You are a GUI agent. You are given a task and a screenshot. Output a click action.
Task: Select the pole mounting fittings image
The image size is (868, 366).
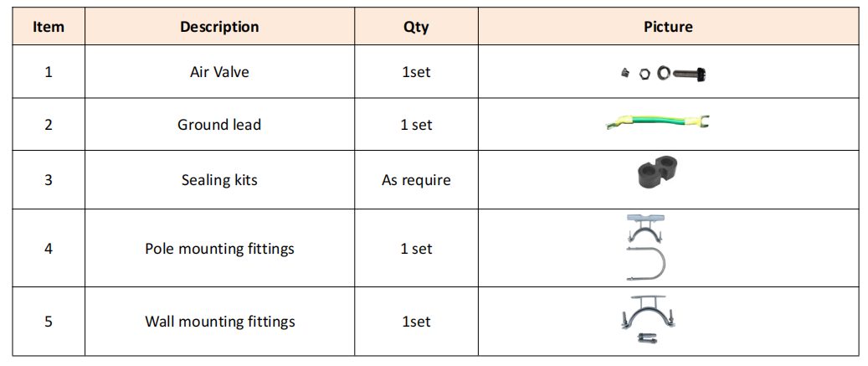(648, 249)
